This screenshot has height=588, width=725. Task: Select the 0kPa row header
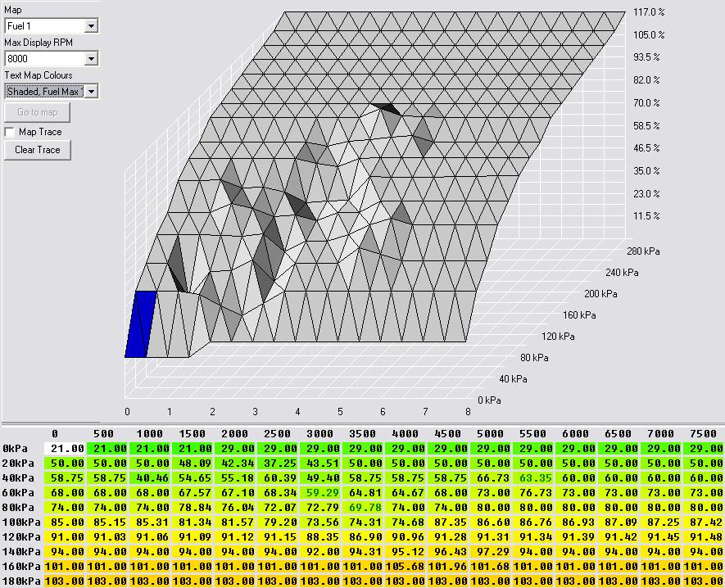tap(16, 449)
